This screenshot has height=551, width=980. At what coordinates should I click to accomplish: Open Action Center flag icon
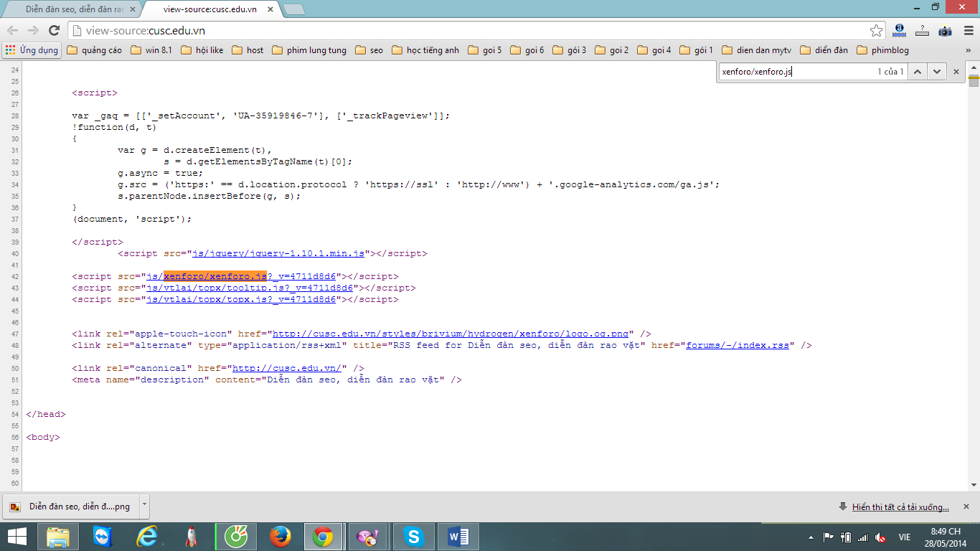pos(828,537)
